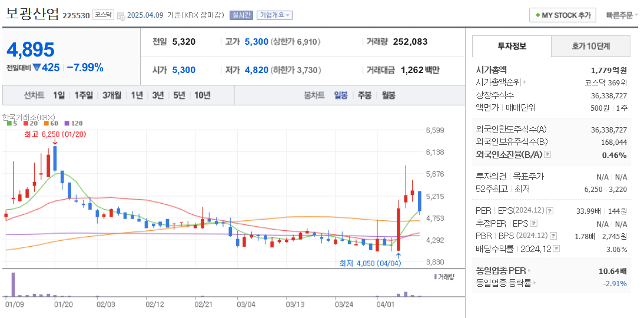Viewport: 644px width, 318px height.
Task: Click the 외국인보유주식수(B) value 168,044
Action: coord(613,142)
